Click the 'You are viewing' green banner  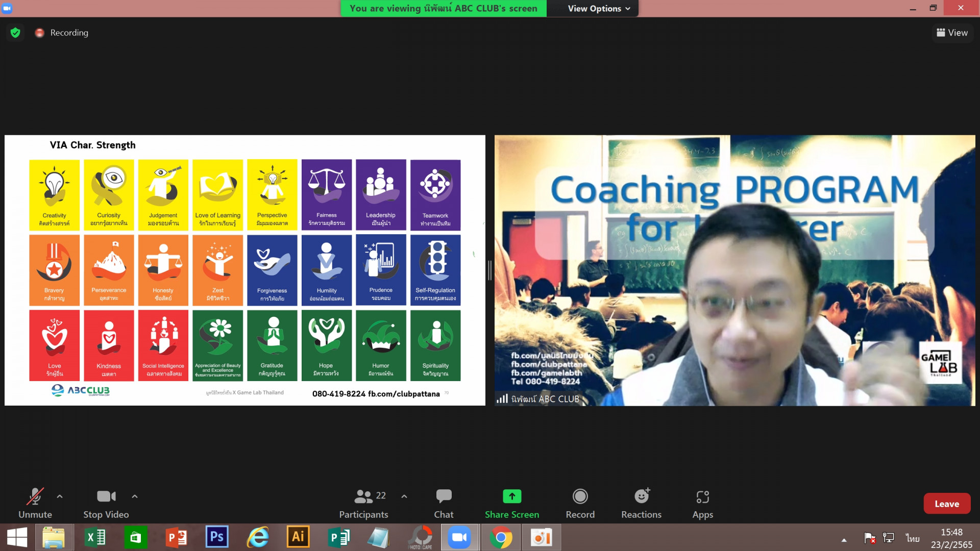coord(444,9)
